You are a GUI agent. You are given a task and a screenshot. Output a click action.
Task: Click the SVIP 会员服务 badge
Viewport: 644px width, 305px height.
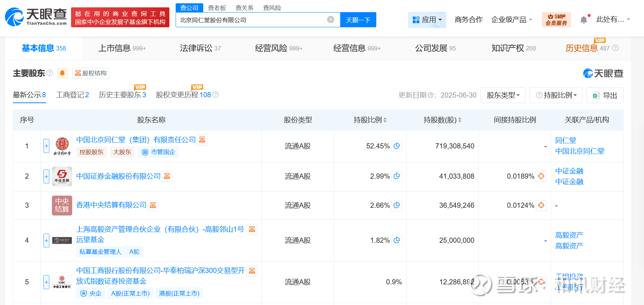(556, 20)
